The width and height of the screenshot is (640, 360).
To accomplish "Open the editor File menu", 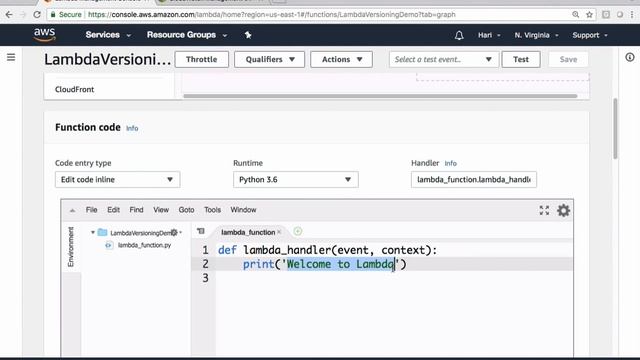I will [91, 210].
